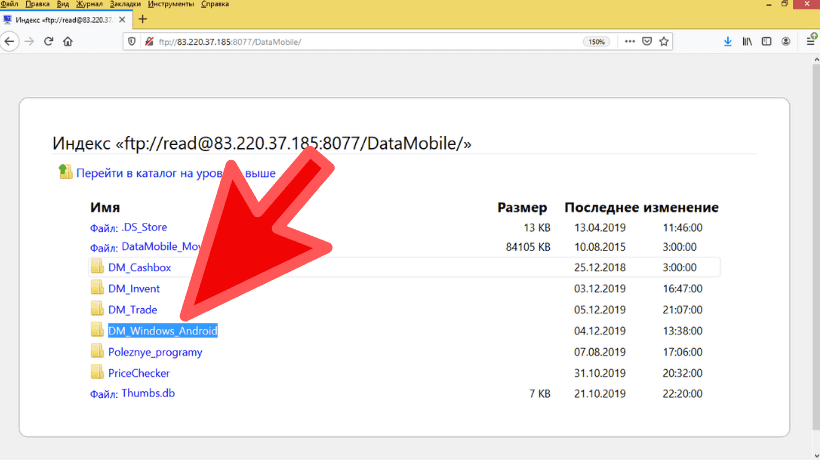820x460 pixels.
Task: Open the Файл menu
Action: pos(10,4)
